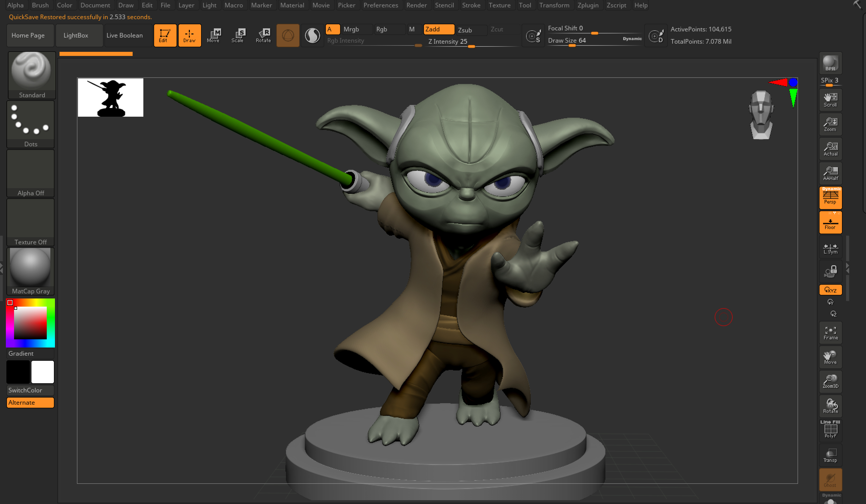Open the Alpha Off picker

coord(31,173)
